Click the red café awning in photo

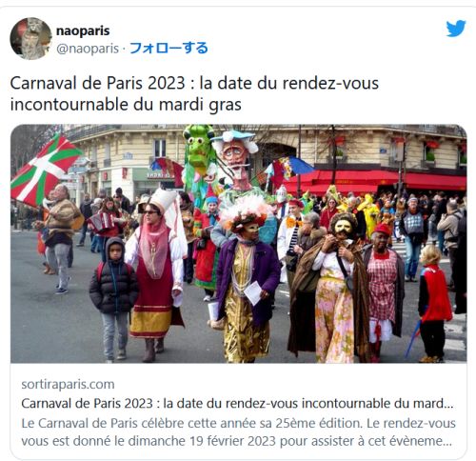point(374,182)
